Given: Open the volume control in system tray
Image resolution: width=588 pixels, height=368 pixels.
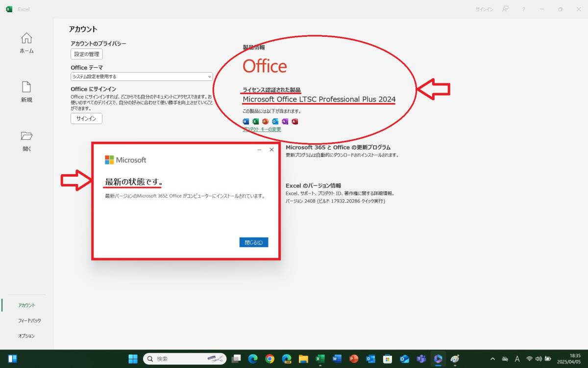Looking at the screenshot, I should pyautogui.click(x=539, y=359).
